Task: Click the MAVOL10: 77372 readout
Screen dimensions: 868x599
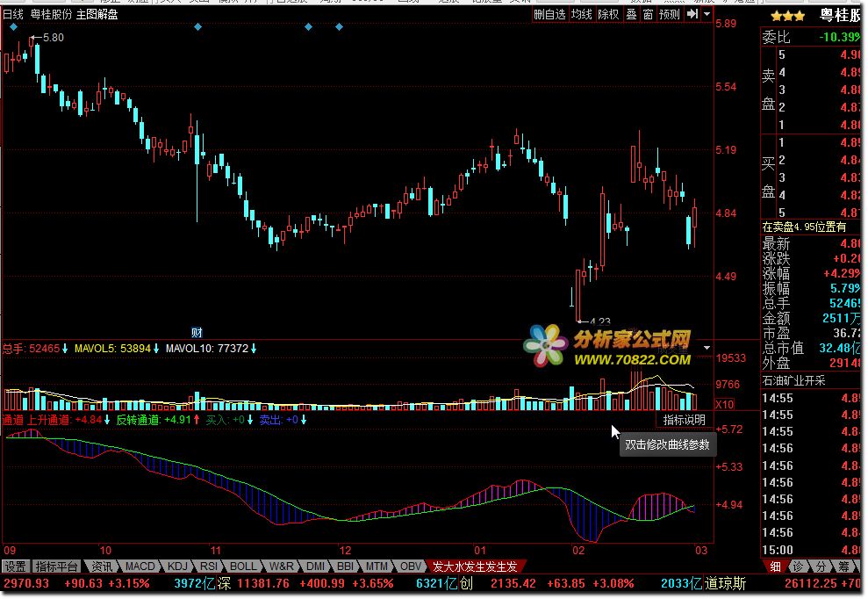Action: [211, 349]
